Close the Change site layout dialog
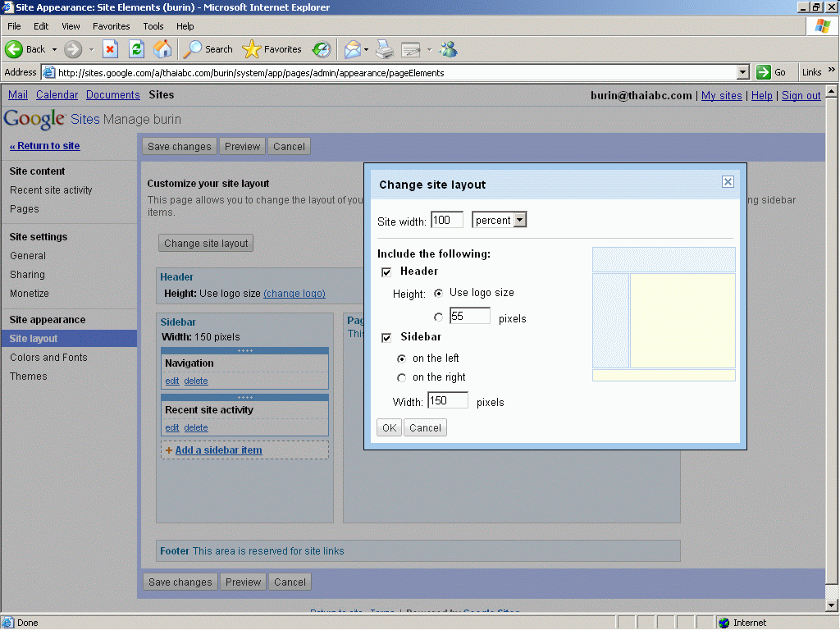This screenshot has width=840, height=630. [x=728, y=182]
